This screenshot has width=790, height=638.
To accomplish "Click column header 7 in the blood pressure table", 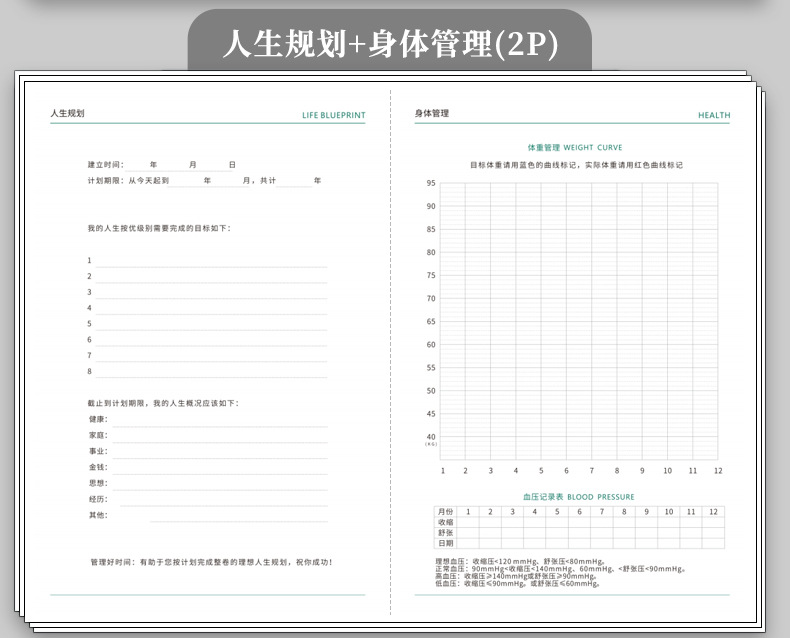I will pyautogui.click(x=602, y=512).
